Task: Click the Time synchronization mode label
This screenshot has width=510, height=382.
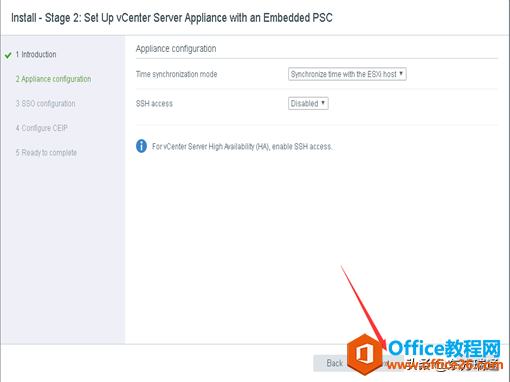Action: click(x=176, y=74)
